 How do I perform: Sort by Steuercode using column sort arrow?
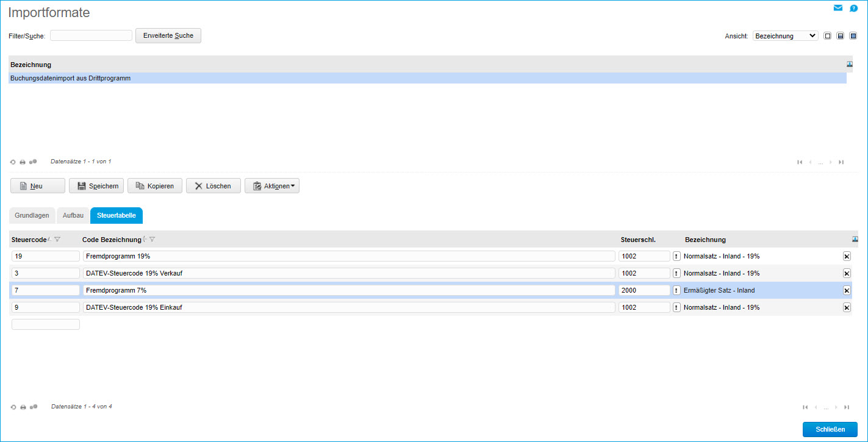(x=48, y=239)
